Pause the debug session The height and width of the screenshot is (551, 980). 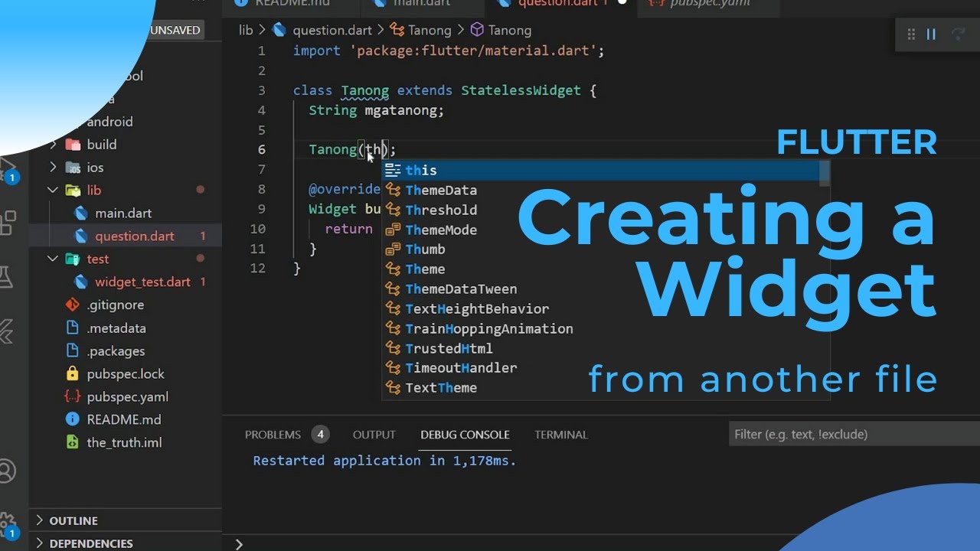(x=931, y=34)
